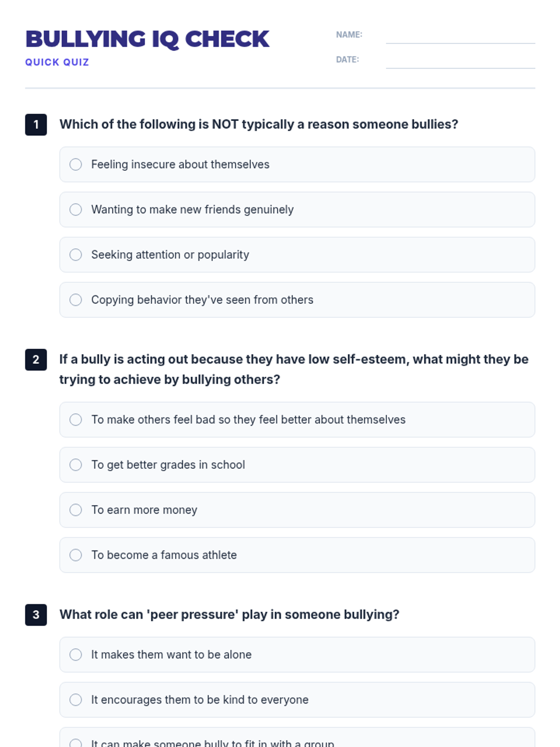560x747 pixels.
Task: Click the question text about NOT typically a reason
Action: pyautogui.click(x=259, y=124)
